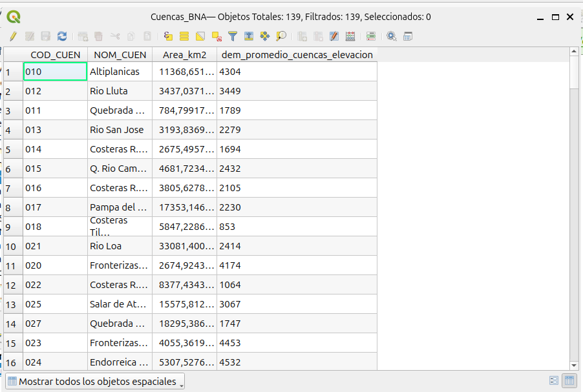Open 'Mostrar todos los objetos espaciales' dropdown
Screen dimensions: 583x392
pos(95,382)
